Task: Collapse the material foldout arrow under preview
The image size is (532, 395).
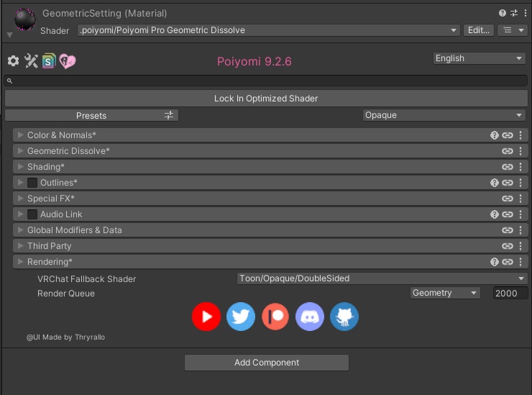Action: coord(9,35)
